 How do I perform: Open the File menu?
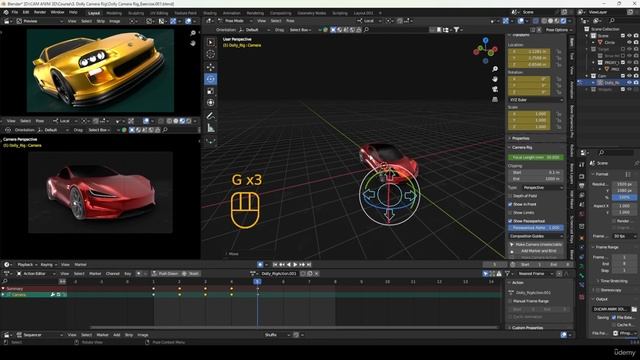coord(15,12)
